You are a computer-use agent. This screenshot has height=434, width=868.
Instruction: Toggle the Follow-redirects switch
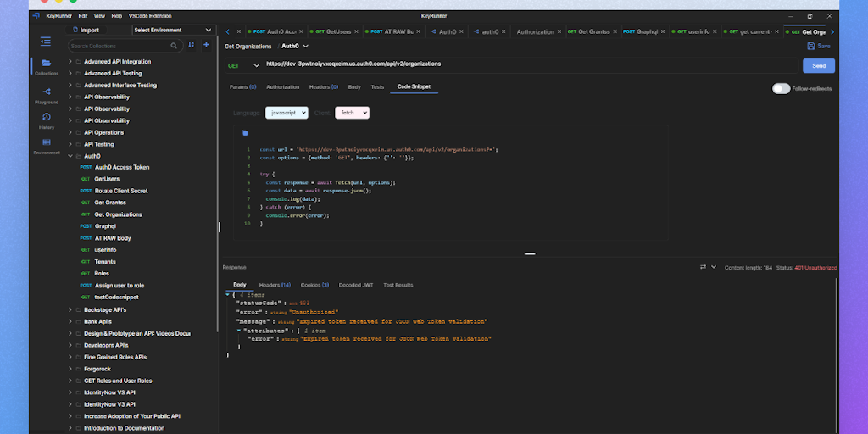click(781, 88)
